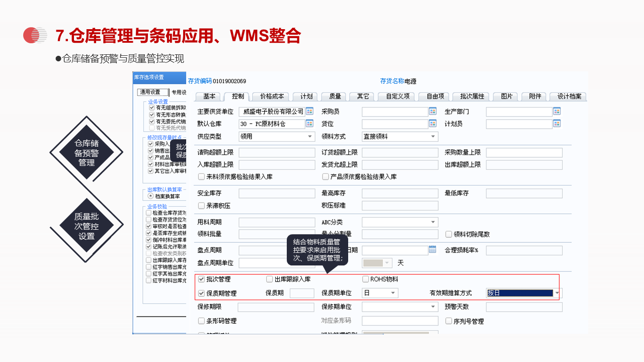
Task: Toggle 其它出入库审核 checkbox in 库存选项设置
Action: pos(150,171)
